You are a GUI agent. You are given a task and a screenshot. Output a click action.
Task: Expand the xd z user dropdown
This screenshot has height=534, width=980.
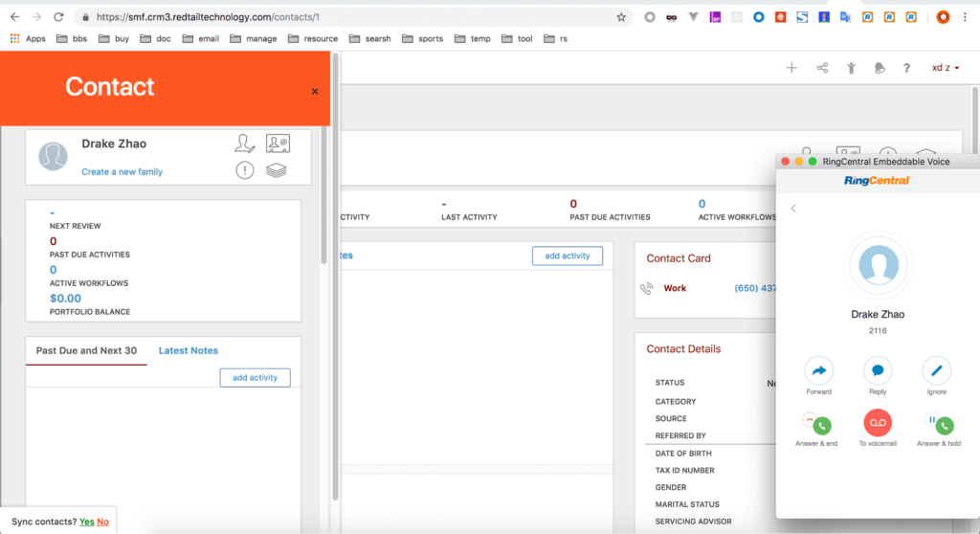point(946,68)
